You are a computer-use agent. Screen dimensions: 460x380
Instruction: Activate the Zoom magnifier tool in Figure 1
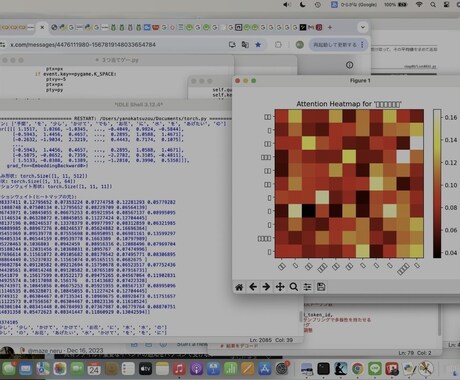[x=294, y=287]
